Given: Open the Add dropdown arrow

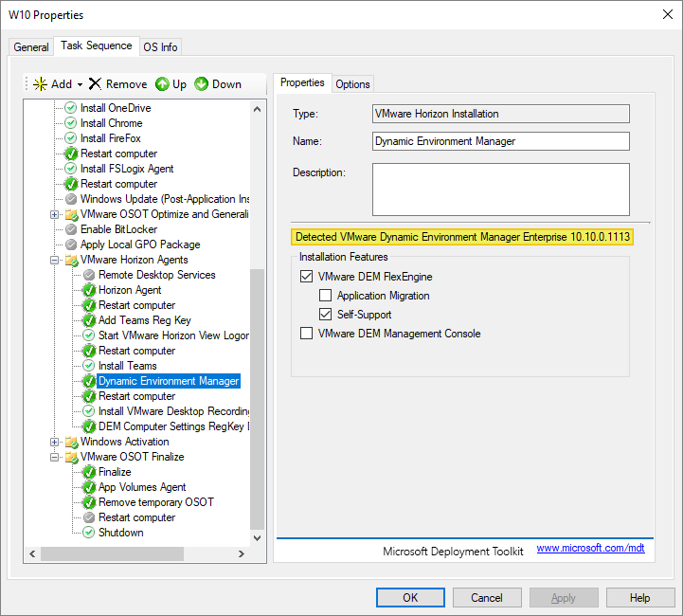Looking at the screenshot, I should (81, 84).
